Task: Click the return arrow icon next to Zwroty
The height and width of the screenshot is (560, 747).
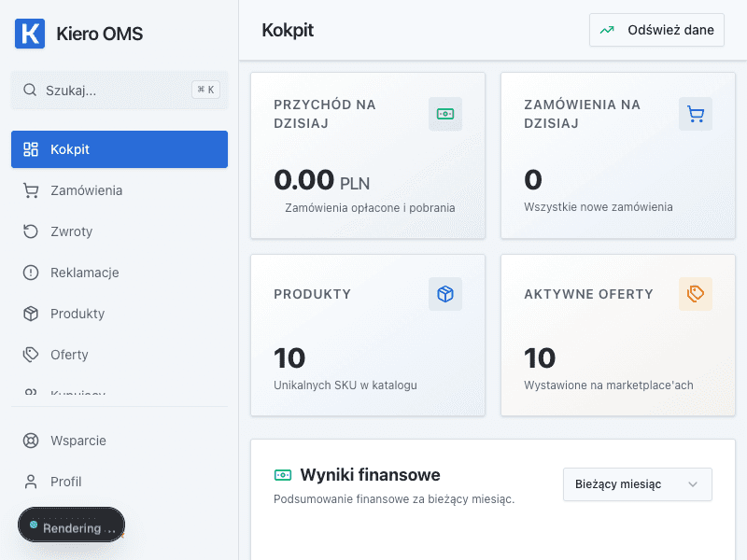Action: [x=31, y=231]
